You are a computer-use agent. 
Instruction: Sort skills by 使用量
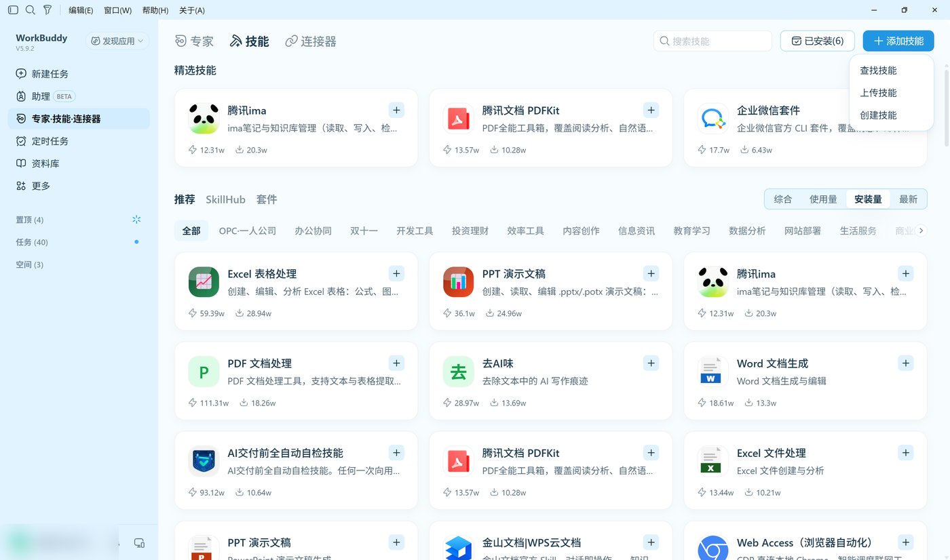point(823,199)
